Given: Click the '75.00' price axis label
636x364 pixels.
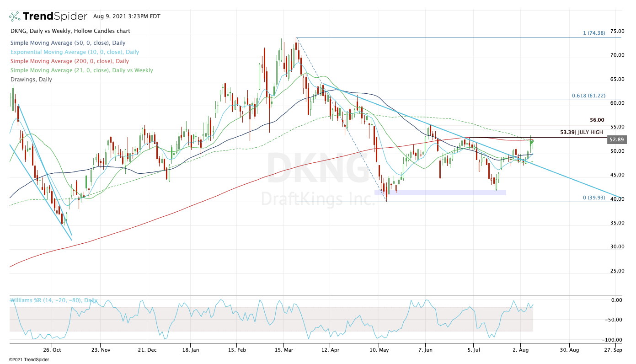Looking at the screenshot, I should click(617, 31).
